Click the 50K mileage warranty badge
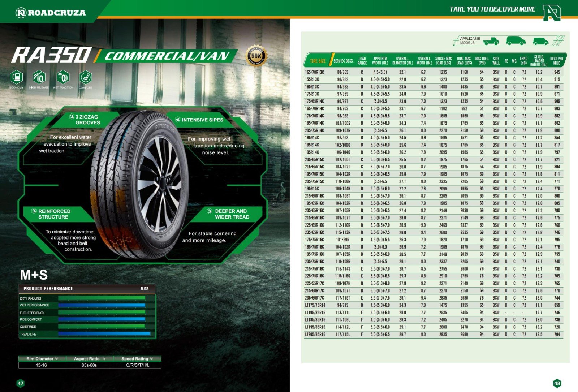Viewport: 578px width, 392px height. tap(256, 56)
